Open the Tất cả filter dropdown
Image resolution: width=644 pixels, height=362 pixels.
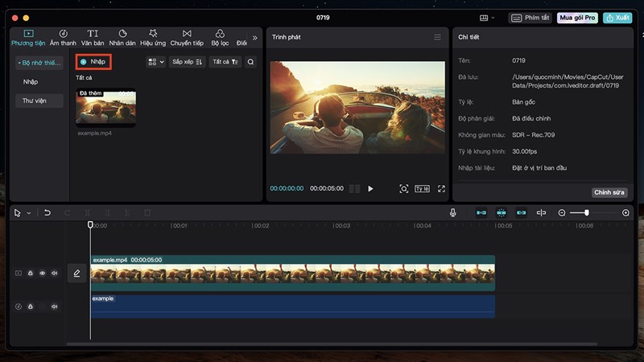(x=225, y=62)
